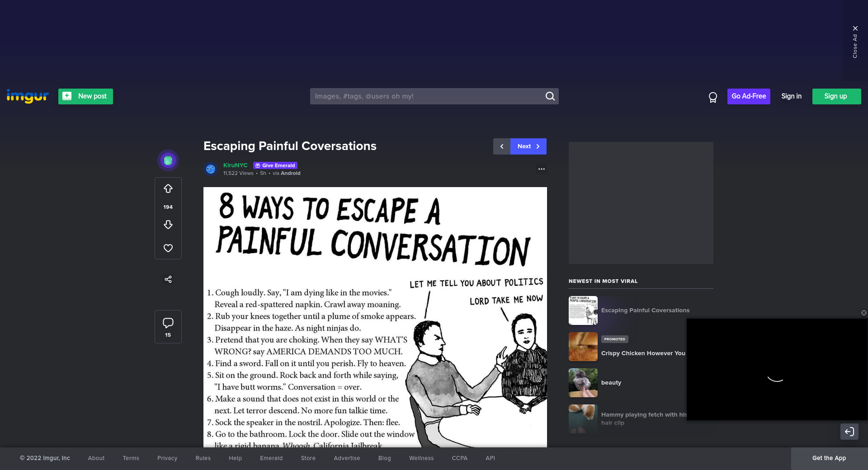Viewport: 868px width, 470px height.
Task: Close the floating video player
Action: click(x=863, y=313)
